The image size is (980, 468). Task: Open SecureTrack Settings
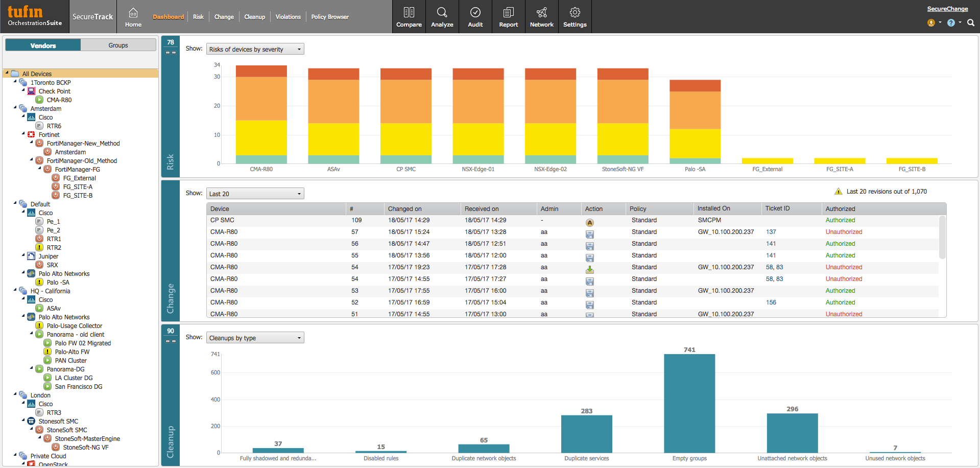pyautogui.click(x=575, y=16)
